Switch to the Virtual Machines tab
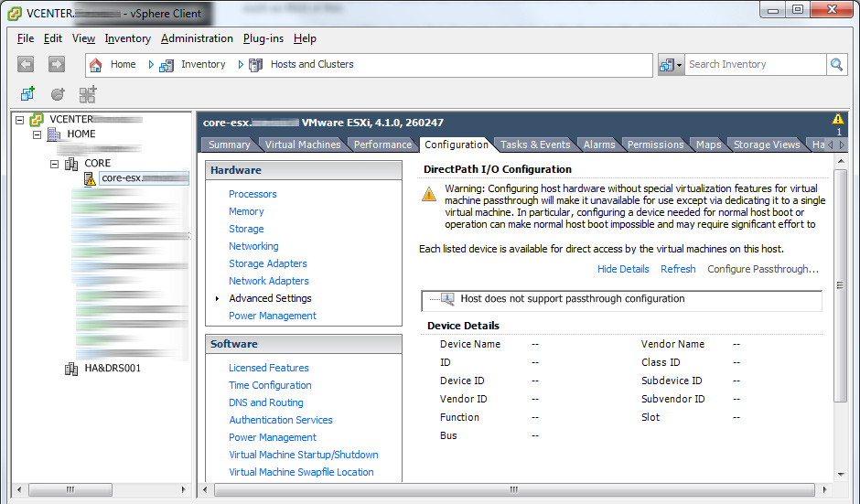860x504 pixels. pyautogui.click(x=303, y=145)
